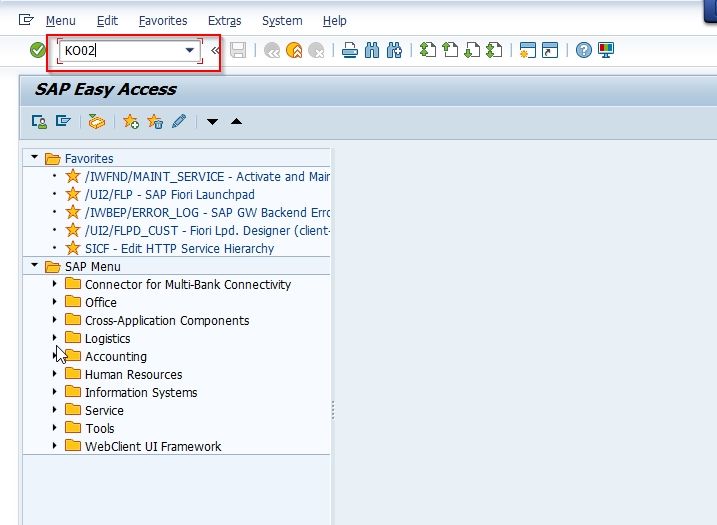Click the Print icon
Viewport: 717px width, 525px height.
click(350, 50)
